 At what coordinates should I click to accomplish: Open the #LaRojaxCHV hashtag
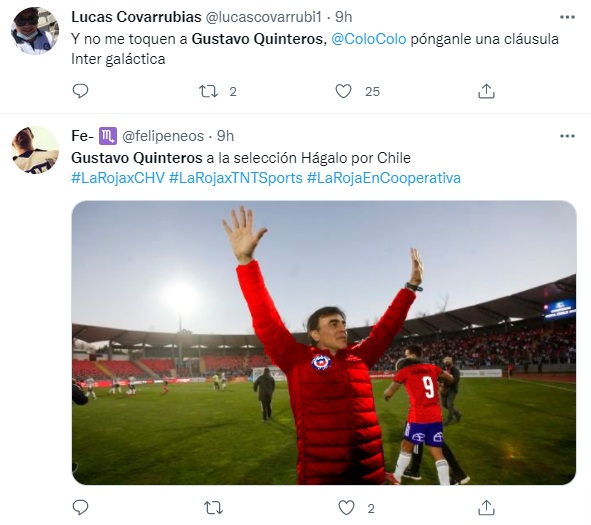tap(118, 178)
